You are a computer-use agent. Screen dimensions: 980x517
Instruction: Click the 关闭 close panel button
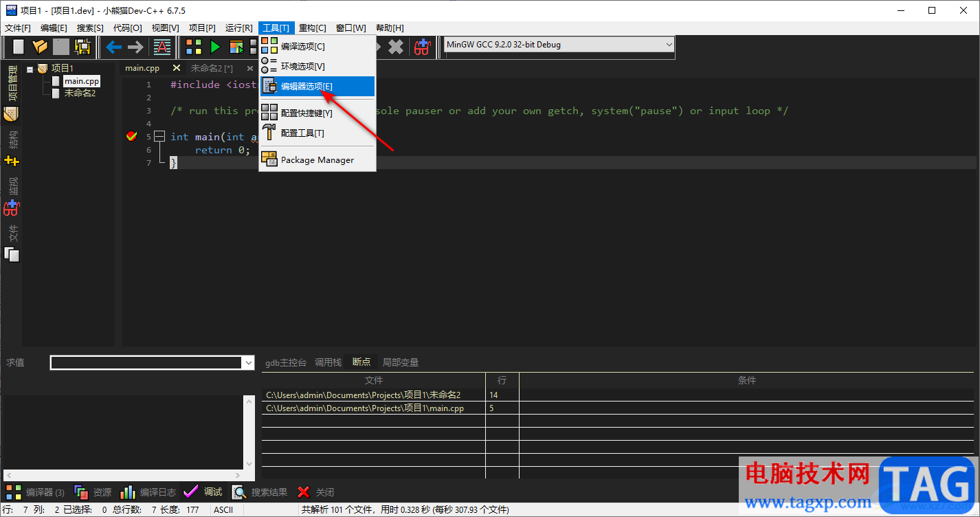pos(316,492)
